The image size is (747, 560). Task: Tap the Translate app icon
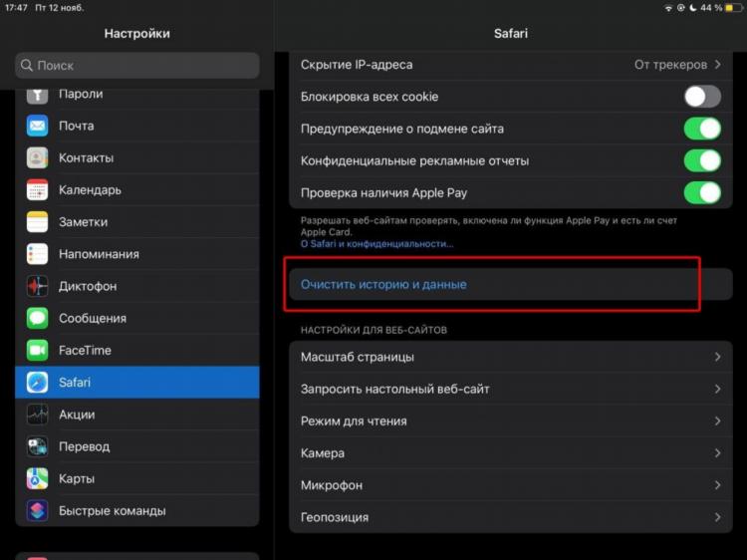pyautogui.click(x=37, y=446)
